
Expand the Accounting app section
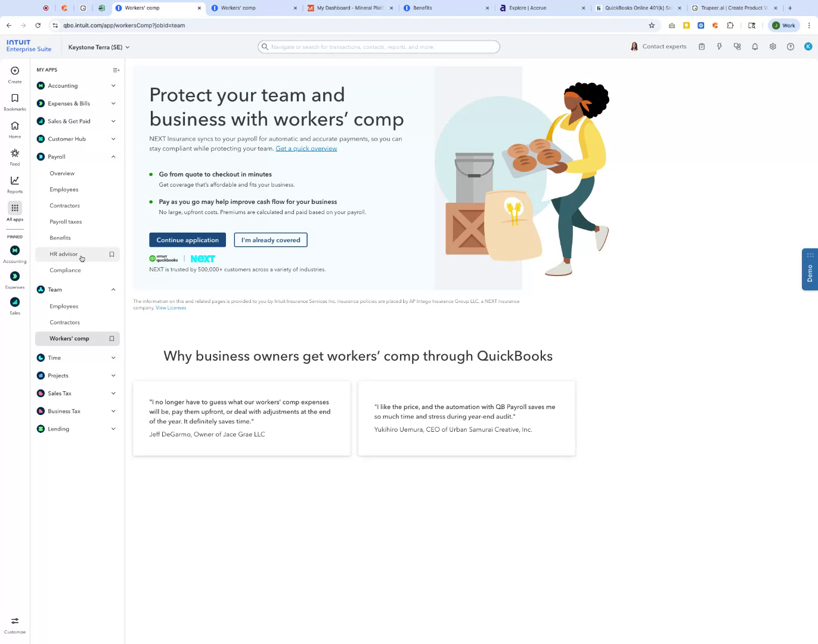pos(113,86)
